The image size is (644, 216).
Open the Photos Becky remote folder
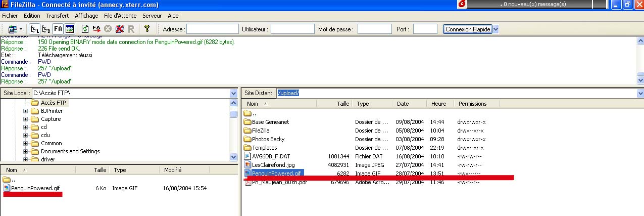point(268,139)
